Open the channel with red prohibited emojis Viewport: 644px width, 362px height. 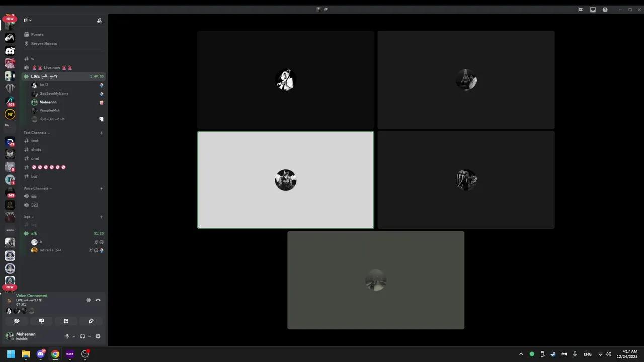point(64,167)
